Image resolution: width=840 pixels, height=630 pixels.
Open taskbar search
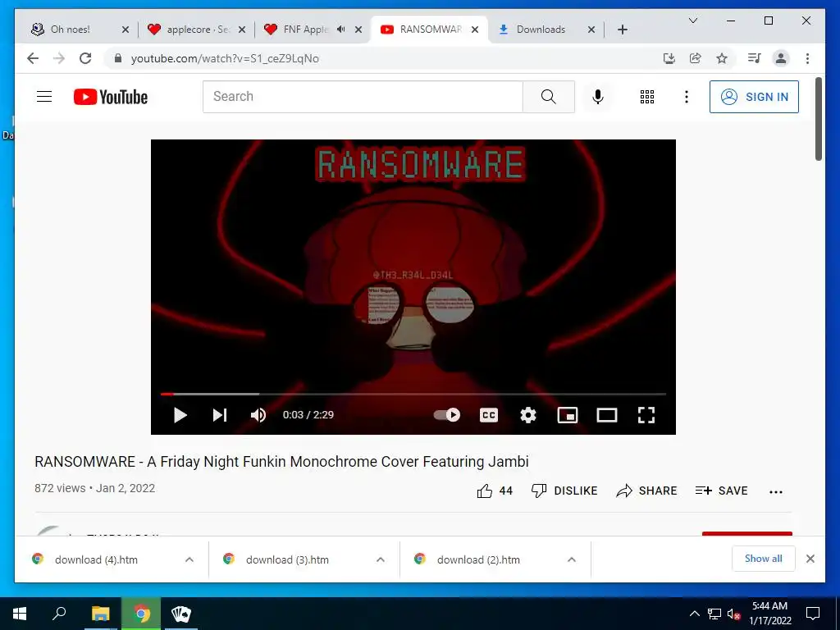tap(59, 614)
